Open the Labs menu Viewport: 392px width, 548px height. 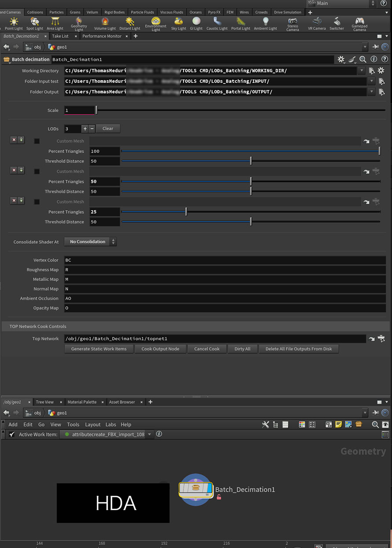[110, 424]
